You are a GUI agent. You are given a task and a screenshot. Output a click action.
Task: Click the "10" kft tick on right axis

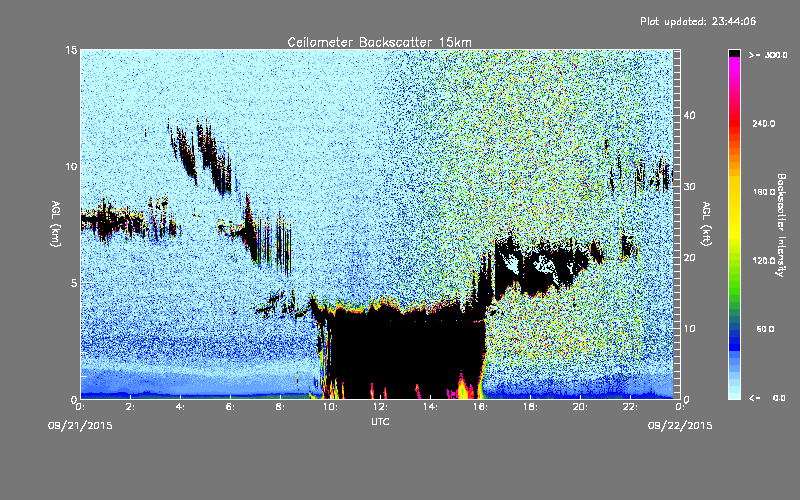[x=689, y=329]
